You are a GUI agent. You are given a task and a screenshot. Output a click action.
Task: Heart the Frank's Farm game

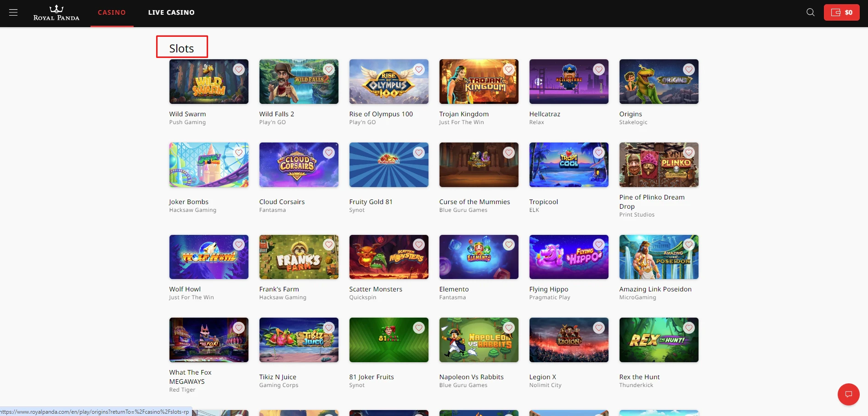329,245
